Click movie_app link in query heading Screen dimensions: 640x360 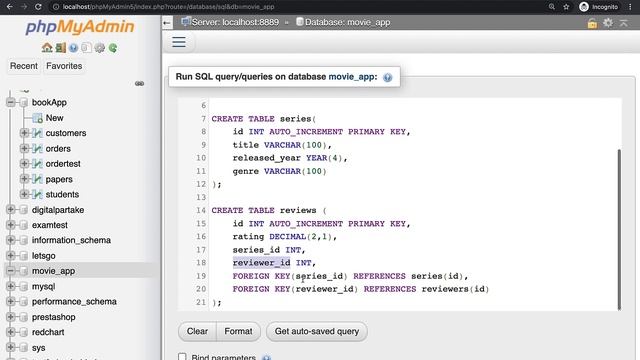coord(351,77)
